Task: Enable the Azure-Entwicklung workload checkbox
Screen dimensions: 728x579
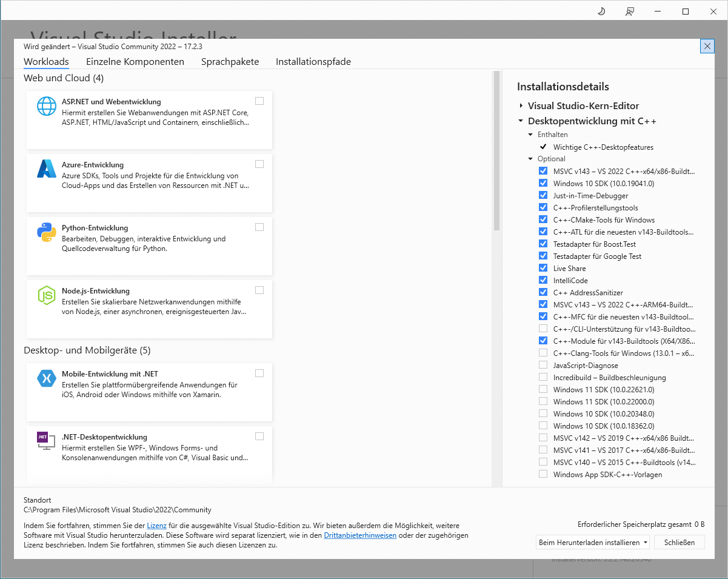Action: coord(259,164)
